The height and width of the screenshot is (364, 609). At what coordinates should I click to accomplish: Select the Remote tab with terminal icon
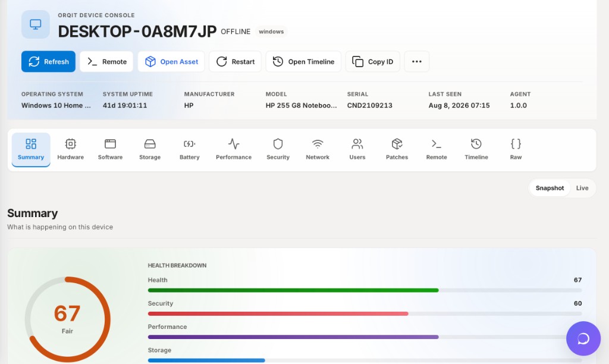coord(437,149)
